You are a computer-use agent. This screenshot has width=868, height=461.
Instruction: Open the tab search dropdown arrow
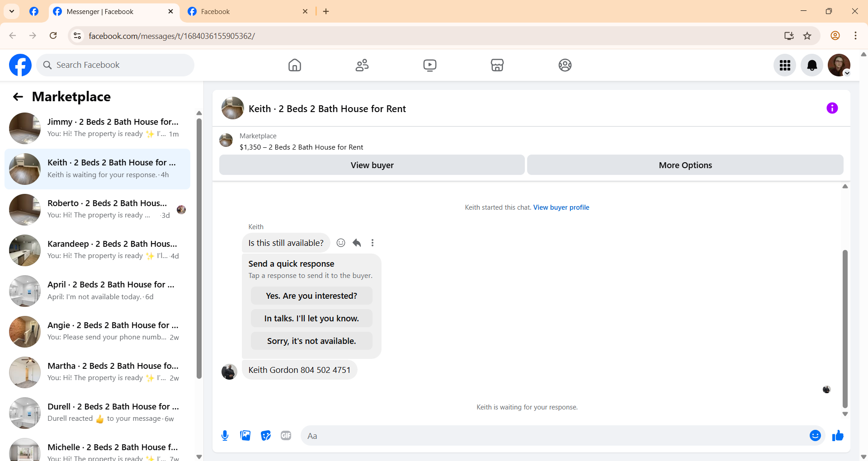[x=12, y=11]
